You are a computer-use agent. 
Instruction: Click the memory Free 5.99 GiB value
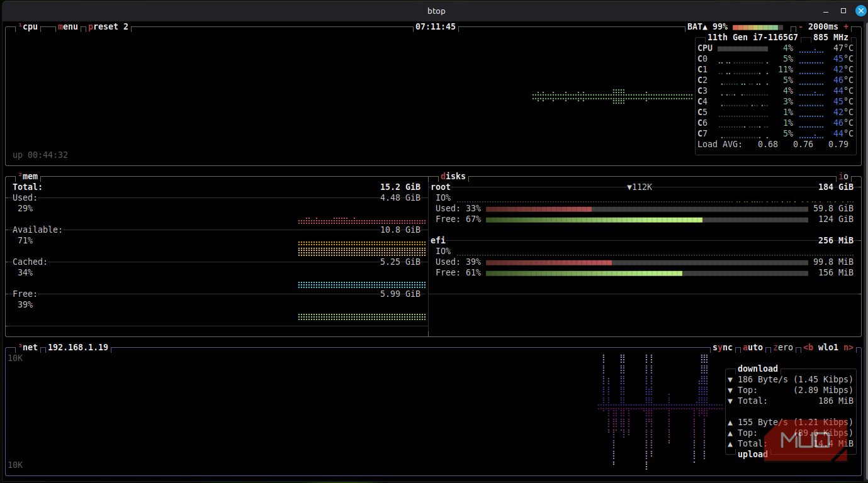click(400, 294)
